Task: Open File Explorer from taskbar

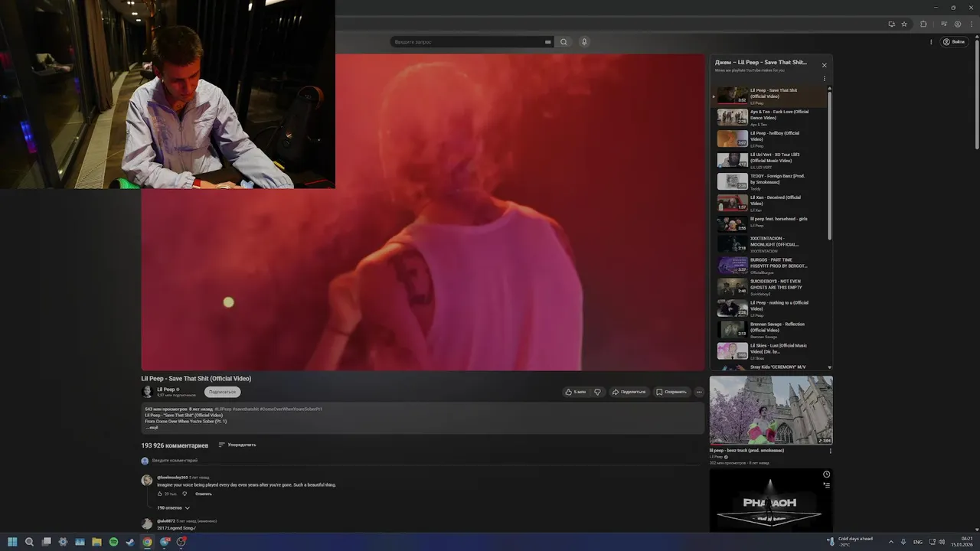Action: pyautogui.click(x=96, y=542)
